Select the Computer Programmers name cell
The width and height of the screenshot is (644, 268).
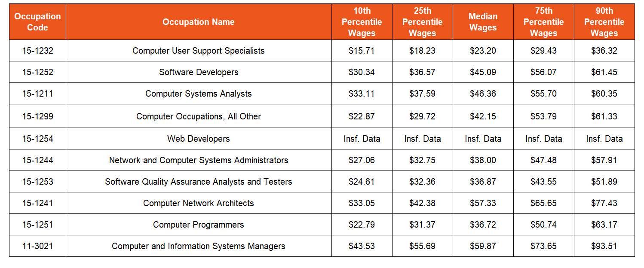point(199,225)
